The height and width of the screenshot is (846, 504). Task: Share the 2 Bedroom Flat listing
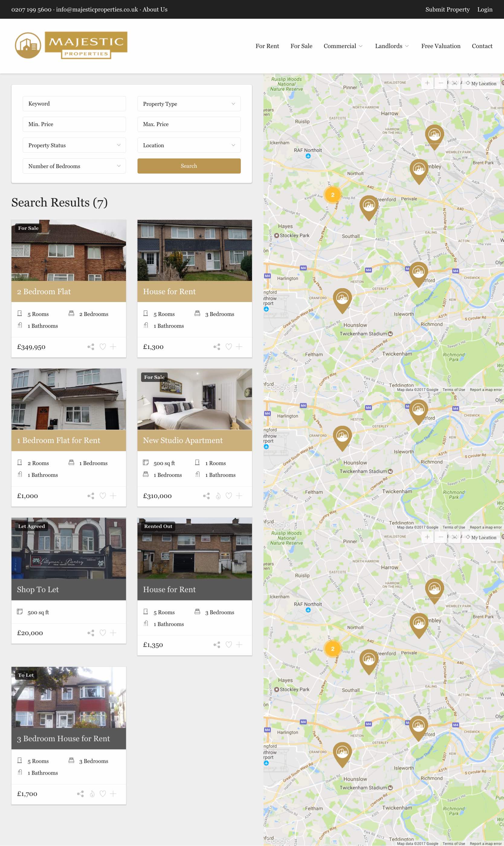tap(91, 347)
